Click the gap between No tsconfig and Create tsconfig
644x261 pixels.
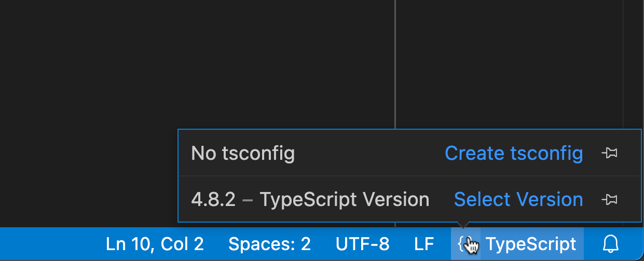tap(370, 153)
